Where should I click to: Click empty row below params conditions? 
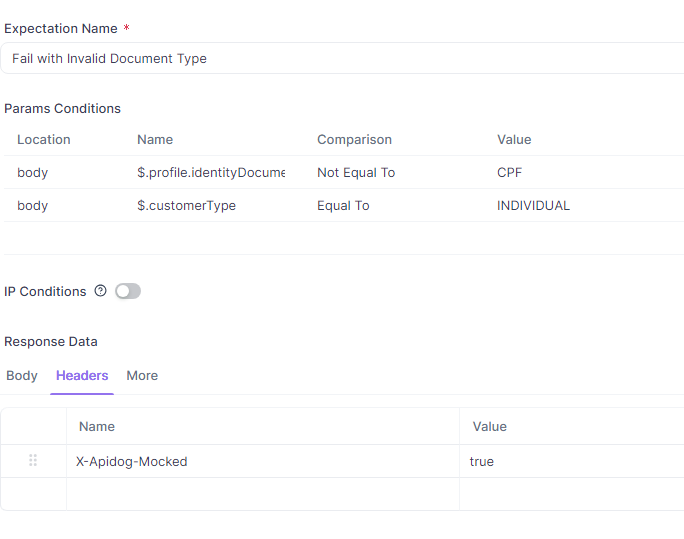(340, 238)
